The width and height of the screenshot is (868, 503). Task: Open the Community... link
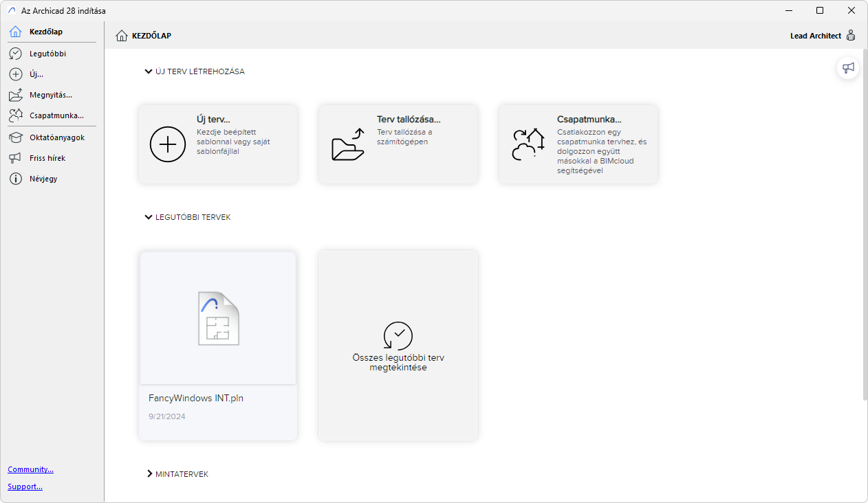pyautogui.click(x=30, y=469)
